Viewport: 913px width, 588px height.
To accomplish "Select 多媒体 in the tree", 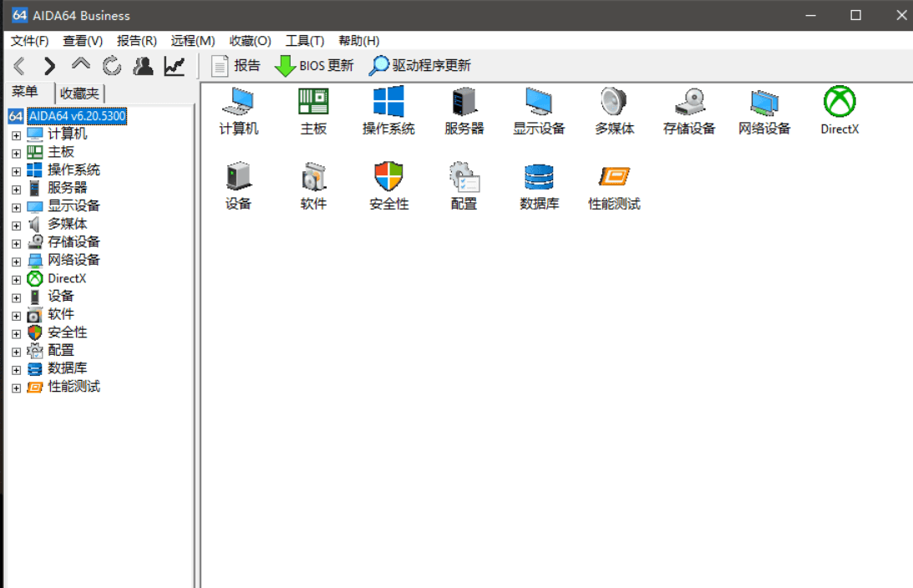I will coord(67,224).
